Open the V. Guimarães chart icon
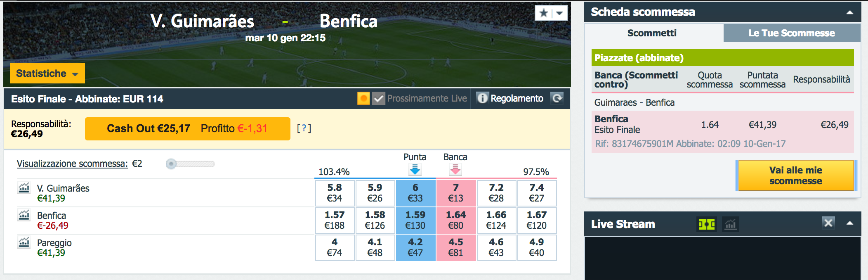 pyautogui.click(x=24, y=188)
